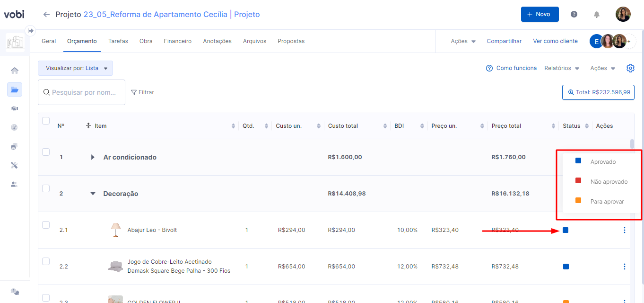644x303 pixels.
Task: Open budget settings gear icon
Action: (x=630, y=68)
